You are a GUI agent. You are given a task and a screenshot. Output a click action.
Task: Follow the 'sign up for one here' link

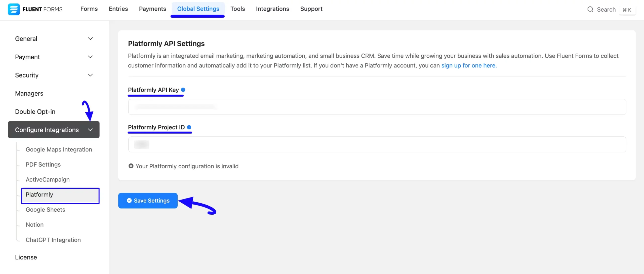coord(469,65)
